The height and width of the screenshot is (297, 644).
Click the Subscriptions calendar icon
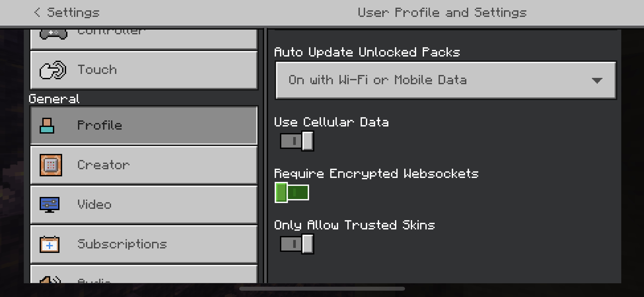[x=49, y=244]
